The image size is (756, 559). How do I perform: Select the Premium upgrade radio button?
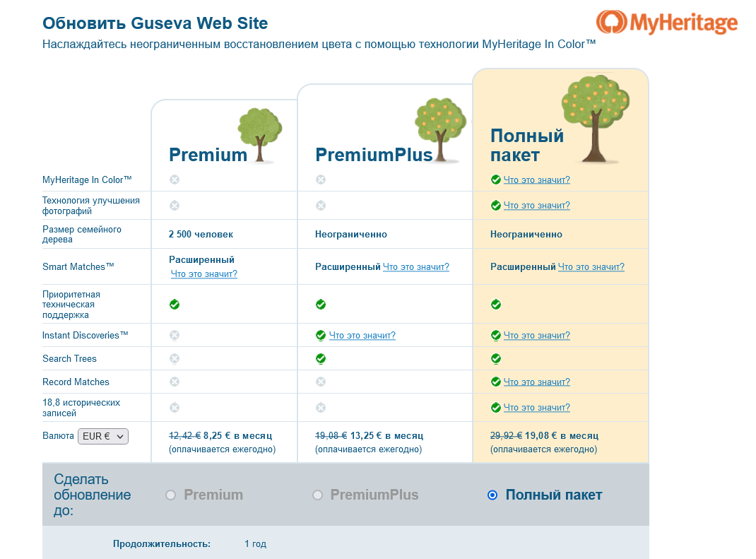(170, 495)
